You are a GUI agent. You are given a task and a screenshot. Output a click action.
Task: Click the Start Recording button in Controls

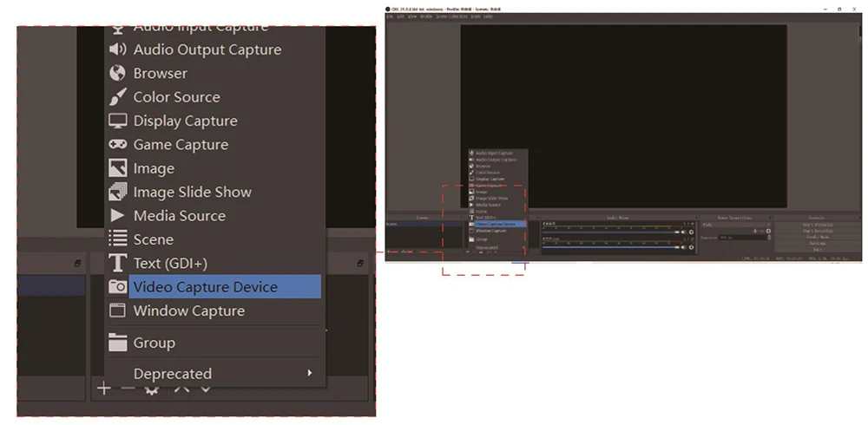[817, 231]
